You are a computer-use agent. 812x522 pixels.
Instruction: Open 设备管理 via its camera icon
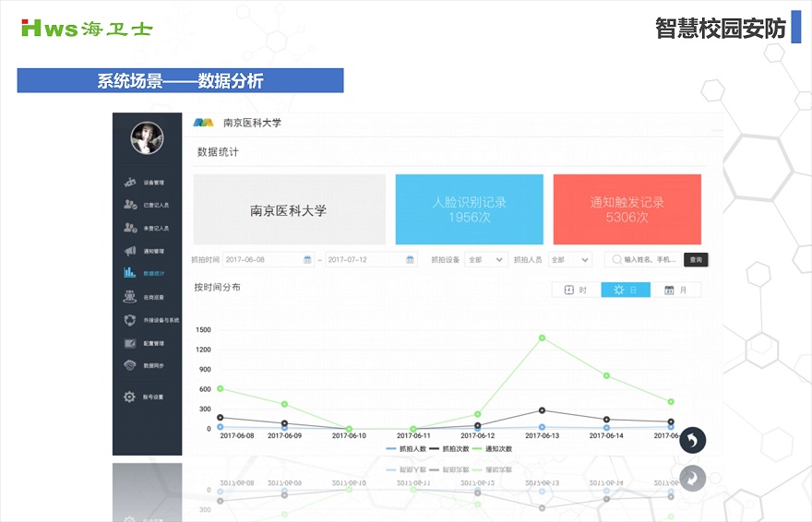pyautogui.click(x=130, y=182)
